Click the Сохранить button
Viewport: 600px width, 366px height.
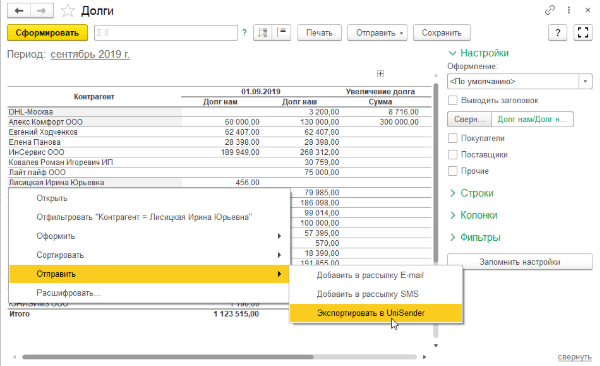pos(442,33)
